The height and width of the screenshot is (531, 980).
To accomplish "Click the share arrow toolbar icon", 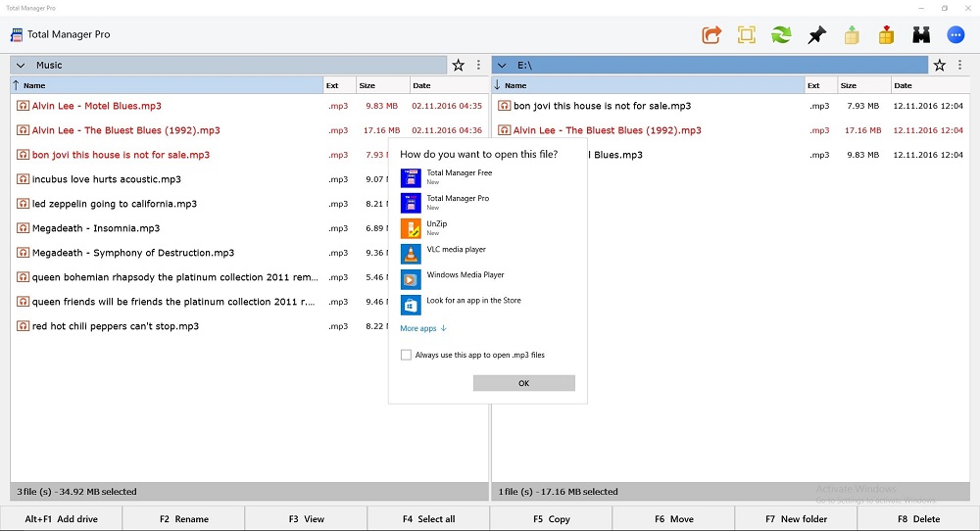I will tap(711, 35).
